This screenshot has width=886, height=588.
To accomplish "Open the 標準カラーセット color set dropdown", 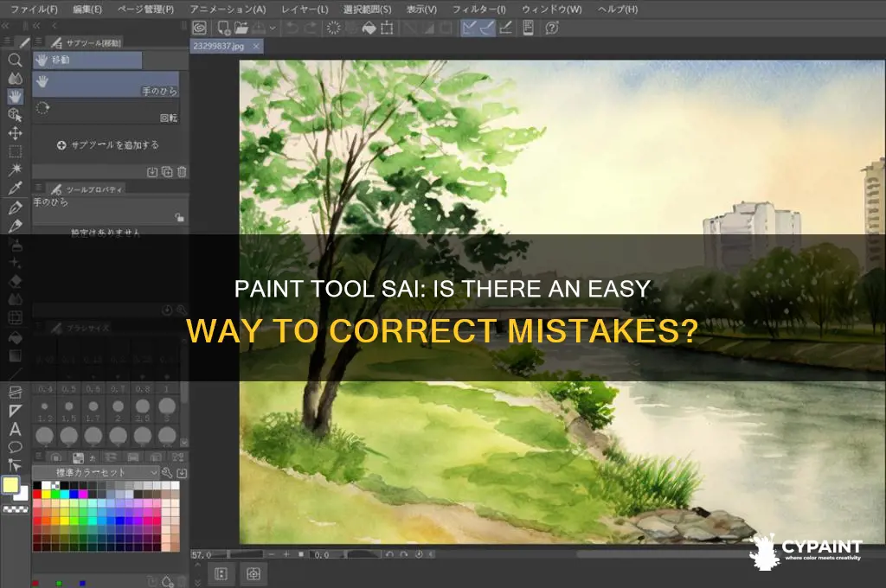I will pos(96,472).
